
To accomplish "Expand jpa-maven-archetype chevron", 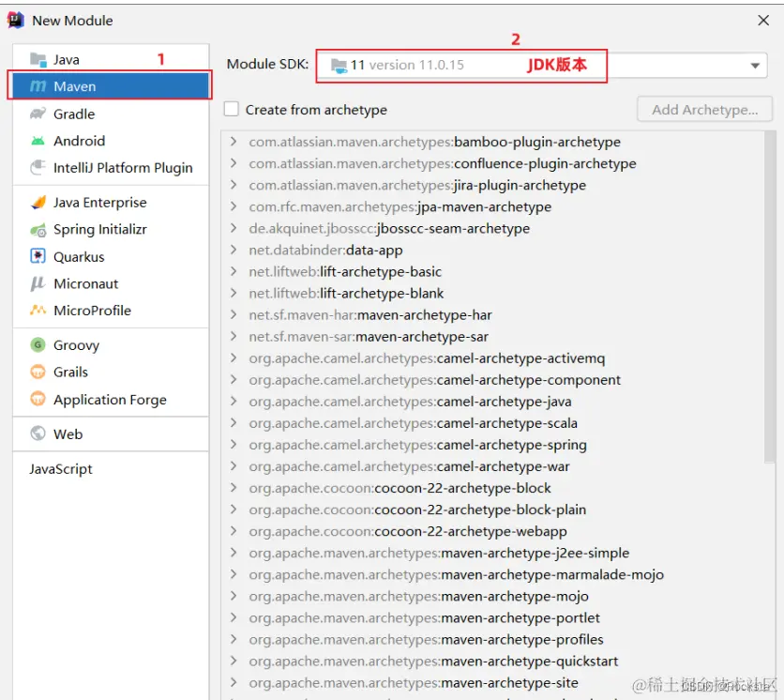I will tap(234, 206).
